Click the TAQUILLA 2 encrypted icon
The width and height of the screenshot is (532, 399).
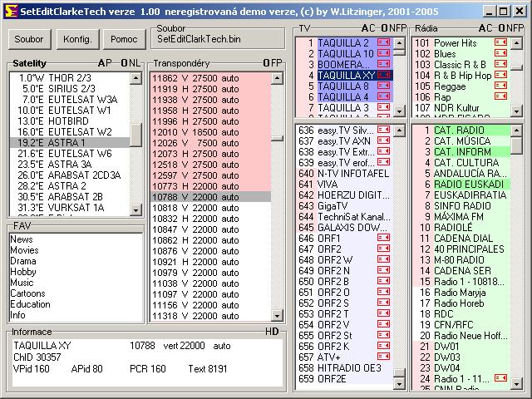click(x=384, y=42)
